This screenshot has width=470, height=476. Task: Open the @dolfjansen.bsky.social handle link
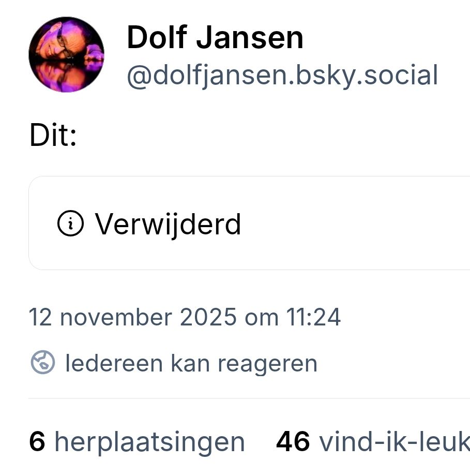coord(282,76)
